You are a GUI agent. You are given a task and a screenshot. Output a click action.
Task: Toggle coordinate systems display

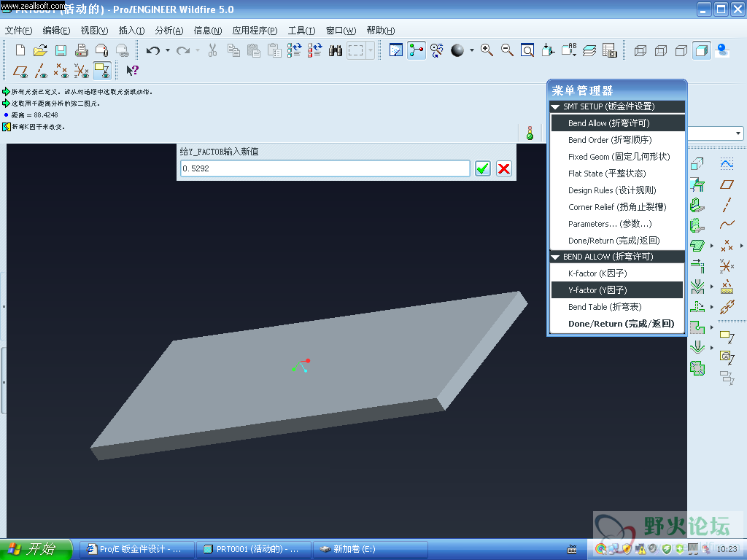[x=82, y=71]
